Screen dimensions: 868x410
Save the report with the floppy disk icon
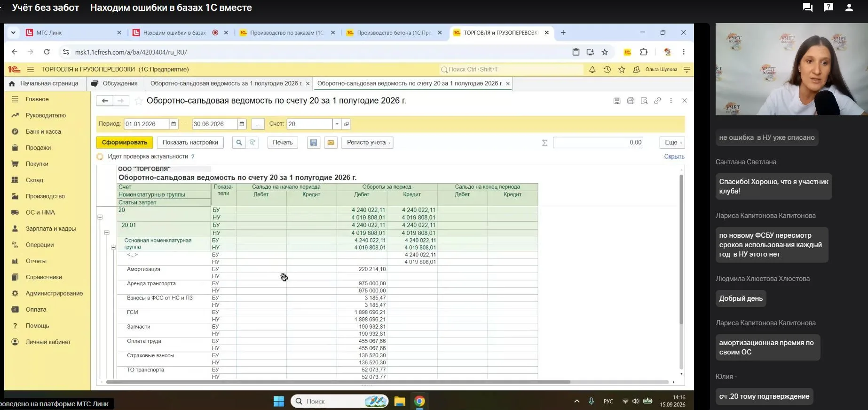[x=313, y=143]
